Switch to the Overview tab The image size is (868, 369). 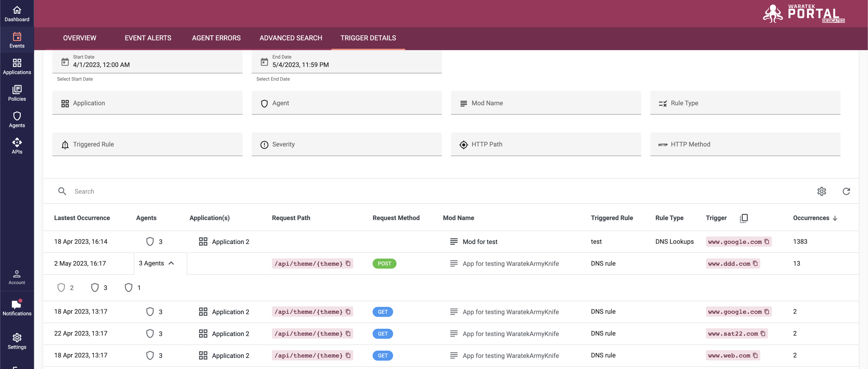pos(80,38)
